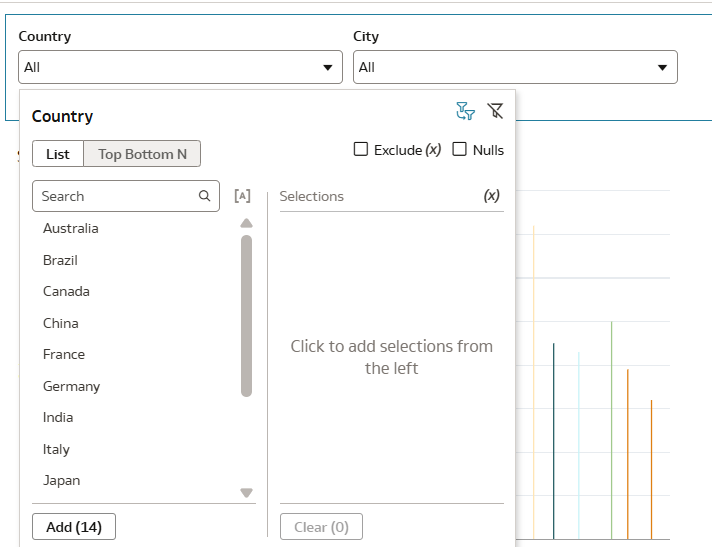Click the limit values by filters icon
The image size is (712, 547).
coord(465,111)
